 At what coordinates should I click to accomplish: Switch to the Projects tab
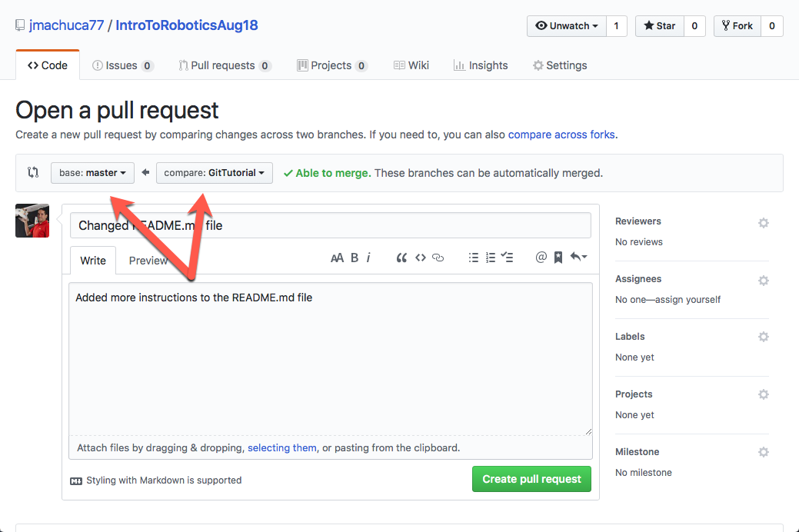pos(332,65)
